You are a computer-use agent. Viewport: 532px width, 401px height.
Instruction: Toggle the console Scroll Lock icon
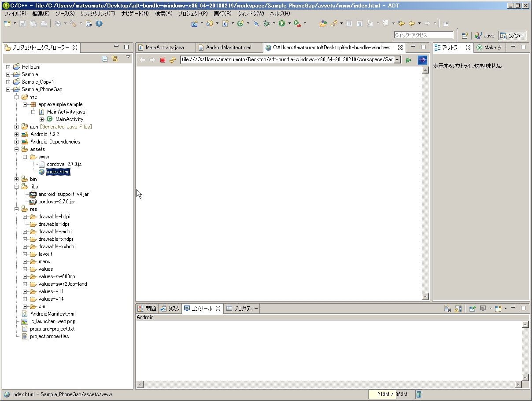[x=458, y=309]
